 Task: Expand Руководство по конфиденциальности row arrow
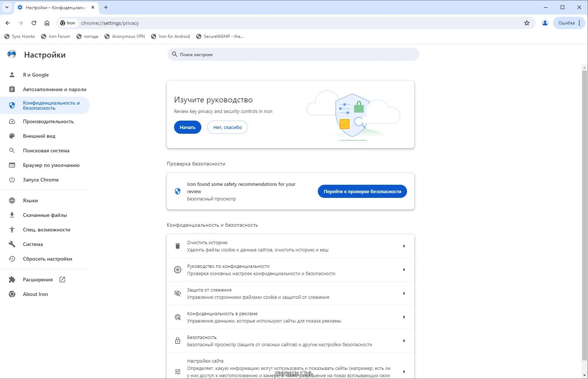pos(404,270)
